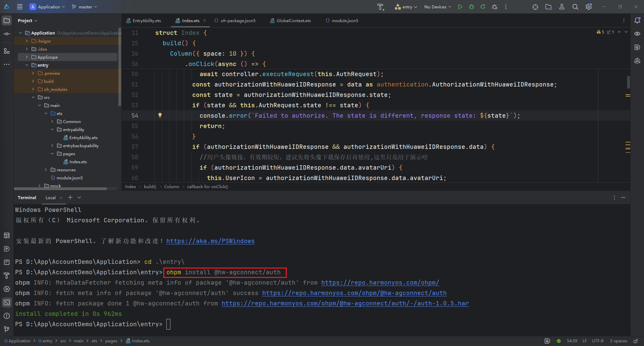Toggle the Terminal tool window icon

(x=7, y=302)
